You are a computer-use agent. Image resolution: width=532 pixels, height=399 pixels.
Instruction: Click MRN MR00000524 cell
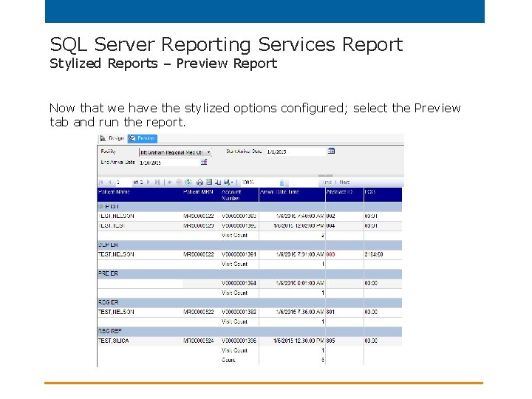tap(199, 341)
